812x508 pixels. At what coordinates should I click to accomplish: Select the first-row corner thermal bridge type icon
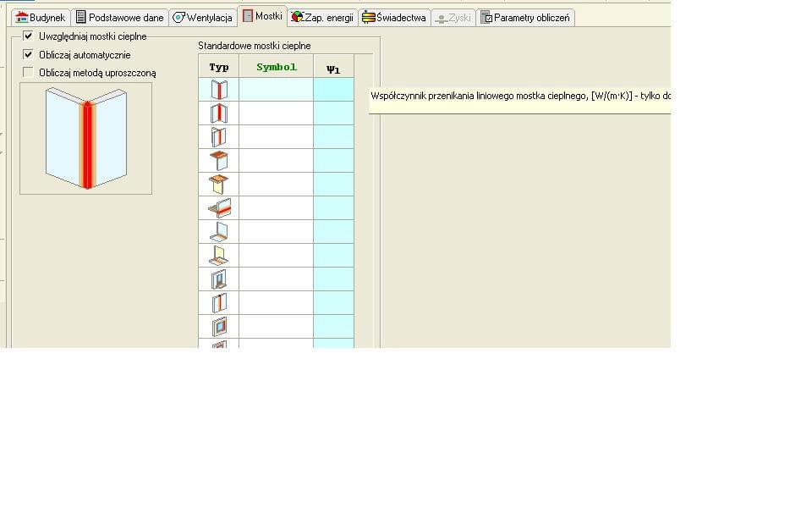point(218,90)
